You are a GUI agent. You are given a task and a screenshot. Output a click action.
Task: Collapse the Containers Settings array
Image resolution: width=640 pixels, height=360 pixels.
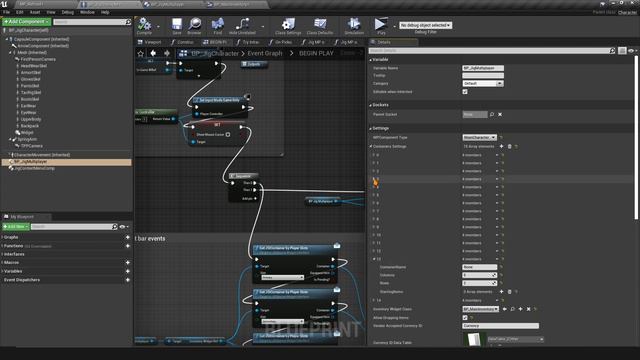tap(371, 146)
